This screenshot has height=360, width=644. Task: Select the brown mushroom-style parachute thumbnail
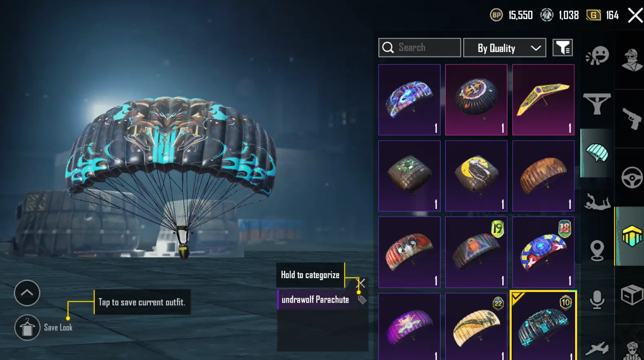coord(543,176)
